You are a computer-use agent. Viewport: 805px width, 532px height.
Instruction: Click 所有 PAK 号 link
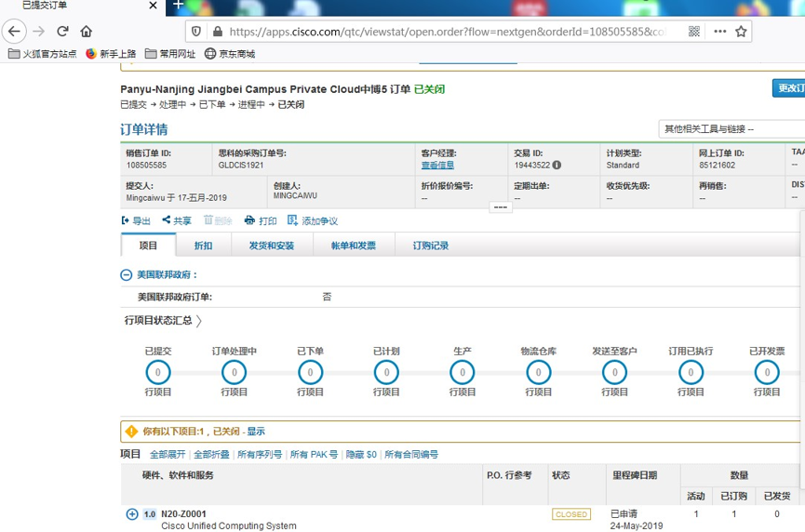click(314, 455)
